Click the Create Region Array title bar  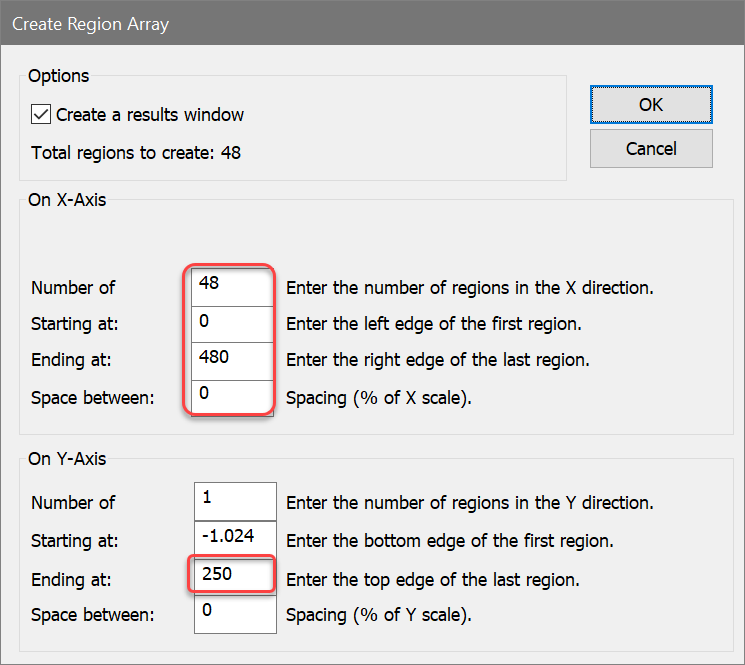pos(300,24)
